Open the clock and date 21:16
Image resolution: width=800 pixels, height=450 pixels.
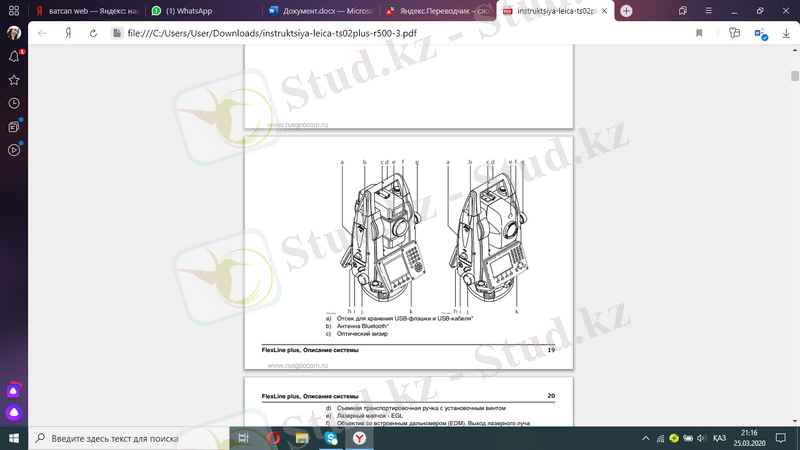(749, 438)
